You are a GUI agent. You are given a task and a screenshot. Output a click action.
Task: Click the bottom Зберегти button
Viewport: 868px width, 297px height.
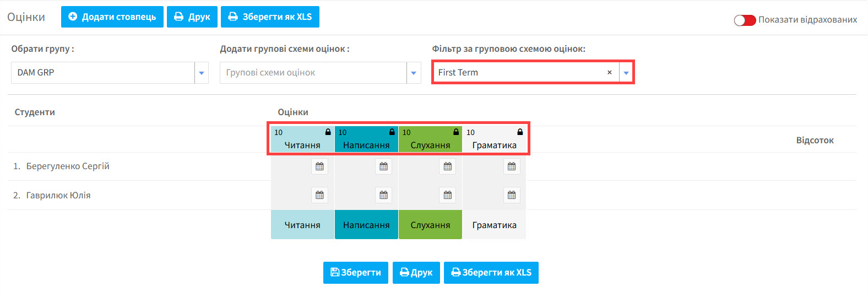point(356,273)
